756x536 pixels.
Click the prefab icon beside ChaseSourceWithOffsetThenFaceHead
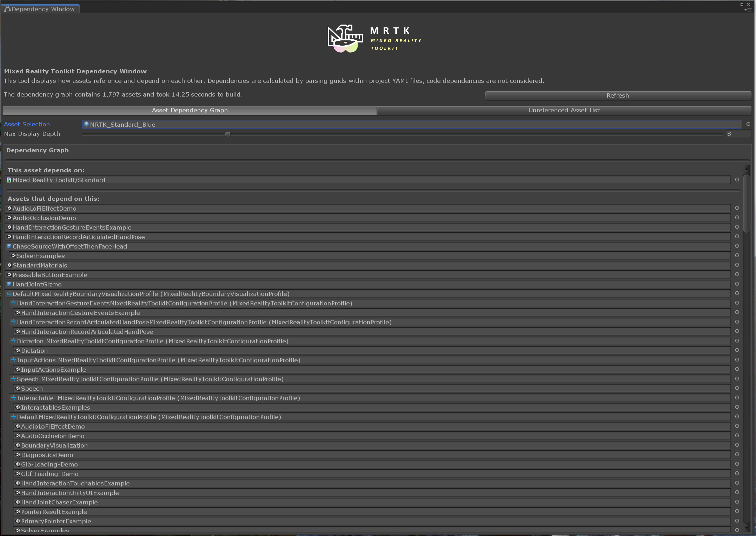9,246
